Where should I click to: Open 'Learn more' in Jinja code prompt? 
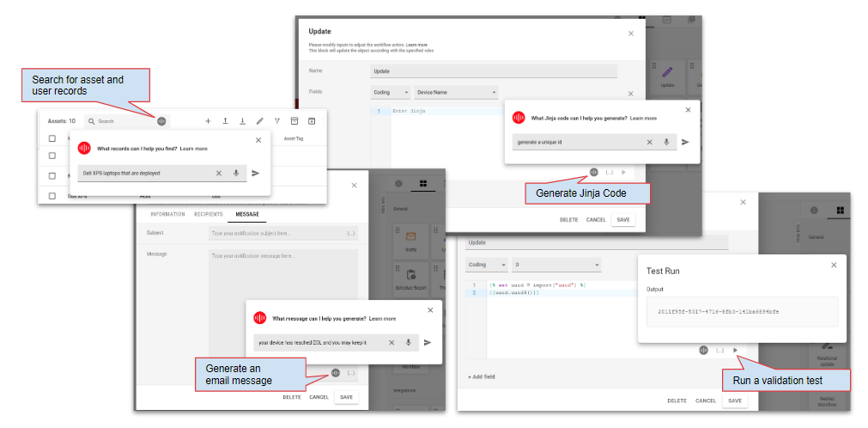(x=643, y=118)
